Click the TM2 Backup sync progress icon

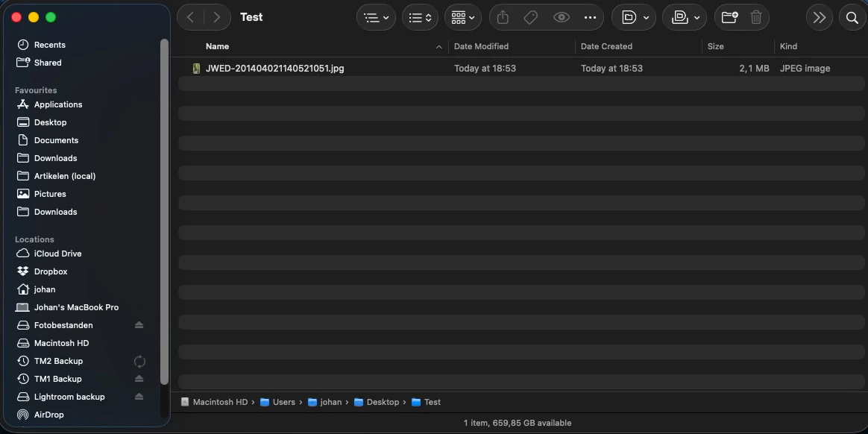pyautogui.click(x=139, y=362)
